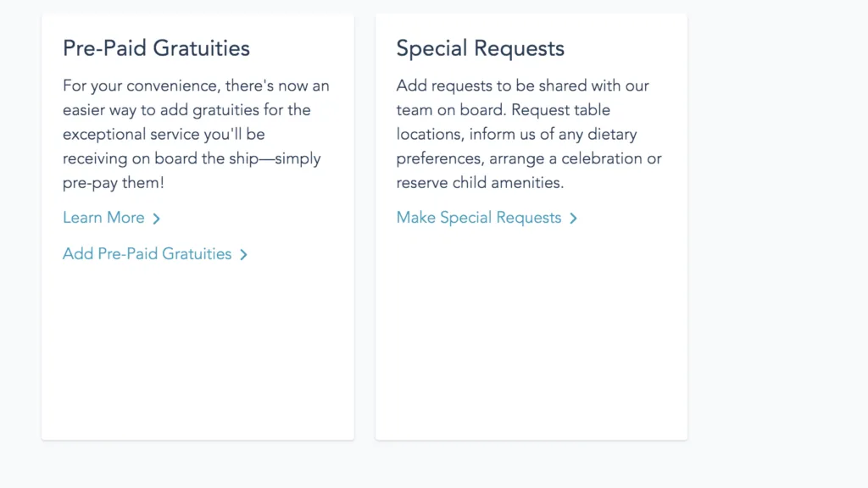Click 'preferences, arrange a celebration or' line
The image size is (868, 488).
(x=529, y=158)
